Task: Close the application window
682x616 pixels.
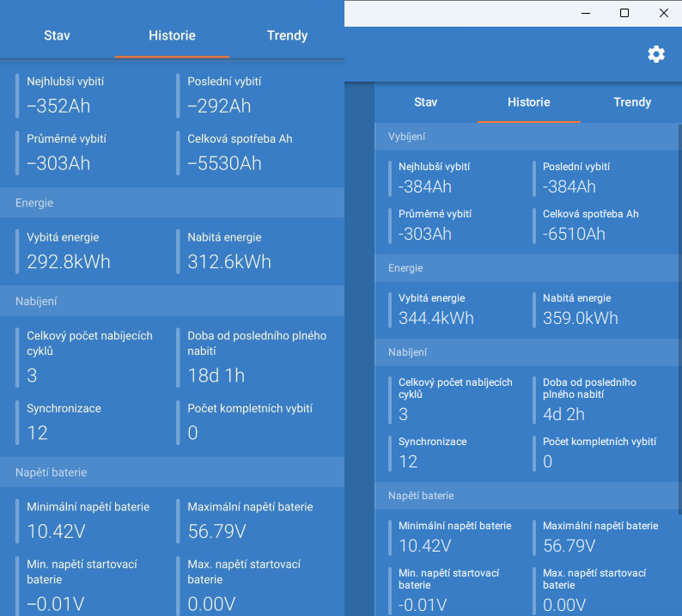Action: [x=664, y=13]
